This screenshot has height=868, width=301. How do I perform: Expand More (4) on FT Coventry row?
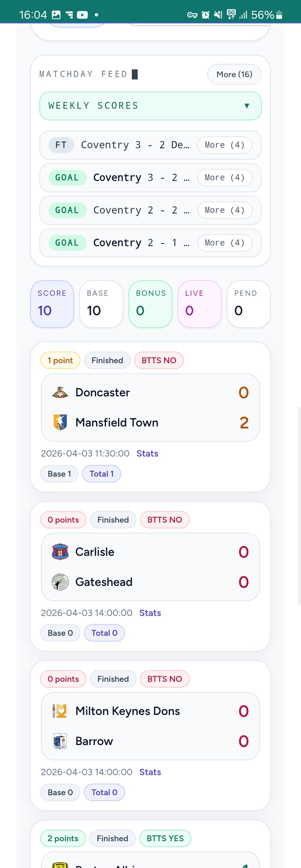224,145
